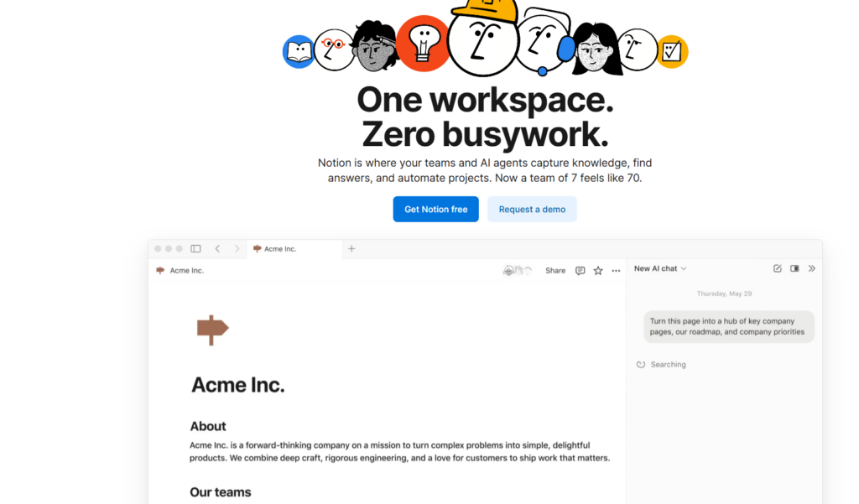Click the sidebar toggle icon in window toolbar
This screenshot has width=859, height=504.
pos(195,249)
